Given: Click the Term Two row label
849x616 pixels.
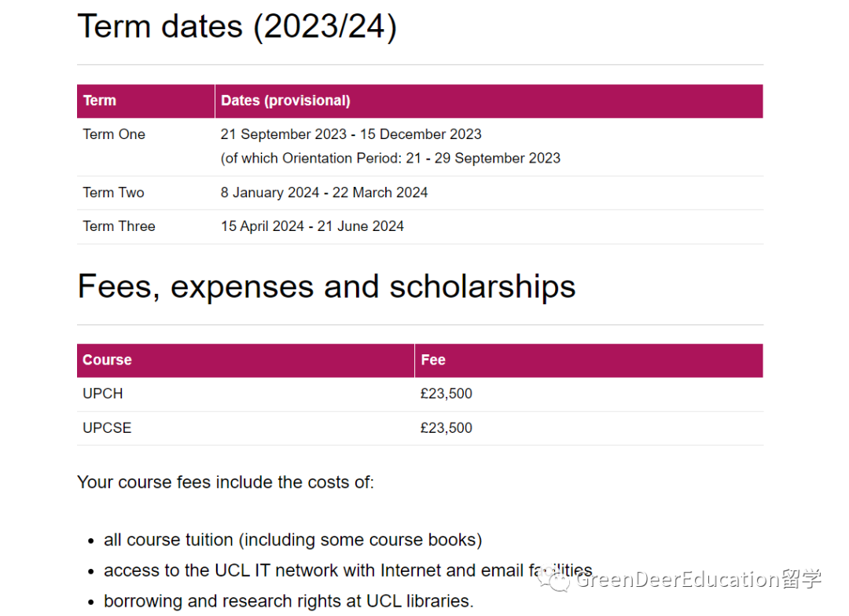Looking at the screenshot, I should point(113,192).
